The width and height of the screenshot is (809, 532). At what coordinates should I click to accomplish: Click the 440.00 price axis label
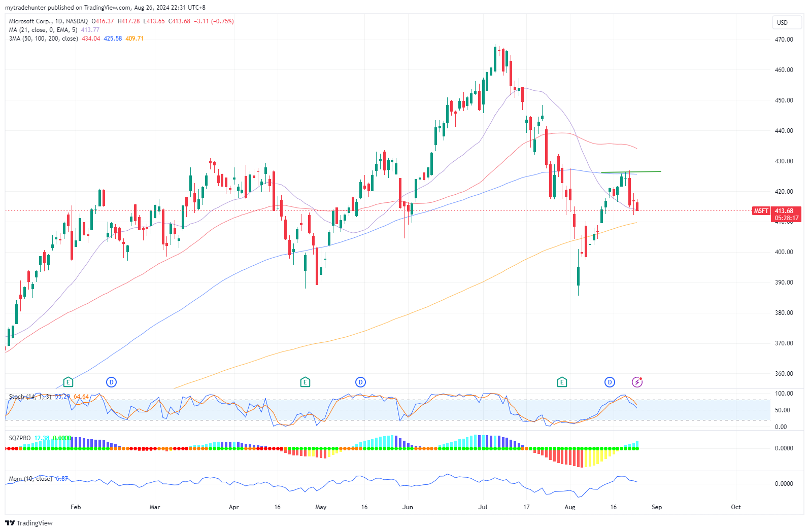pos(784,131)
